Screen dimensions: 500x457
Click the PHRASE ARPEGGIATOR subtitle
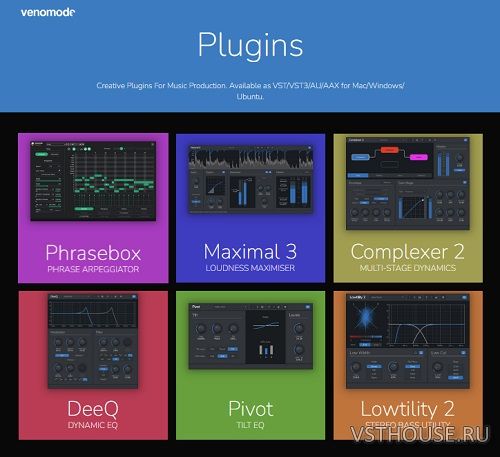(x=93, y=269)
